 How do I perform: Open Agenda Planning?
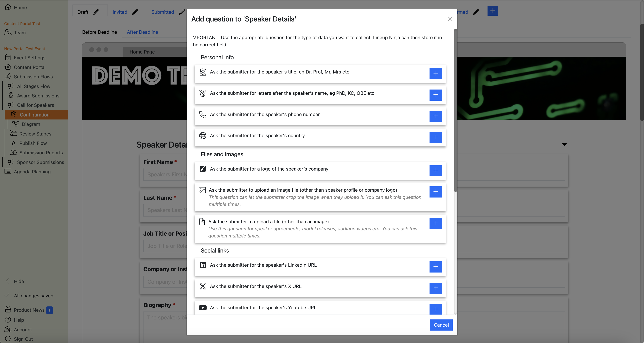(27, 172)
